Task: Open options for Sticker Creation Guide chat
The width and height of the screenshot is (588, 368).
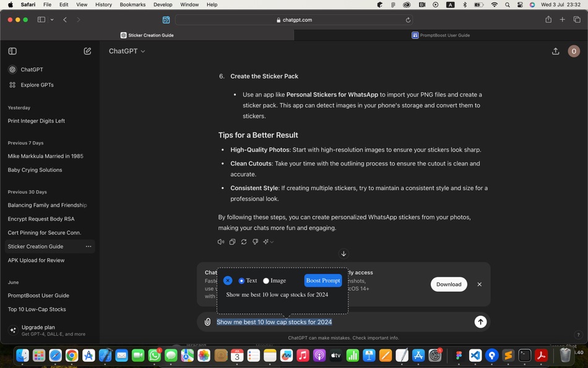Action: (89, 247)
